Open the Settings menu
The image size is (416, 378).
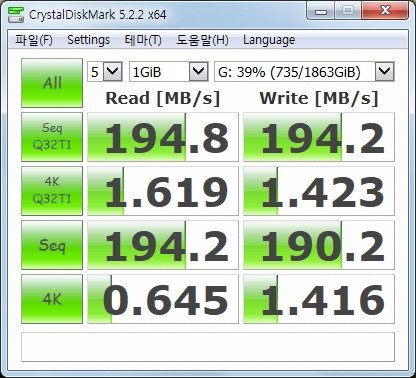point(88,40)
